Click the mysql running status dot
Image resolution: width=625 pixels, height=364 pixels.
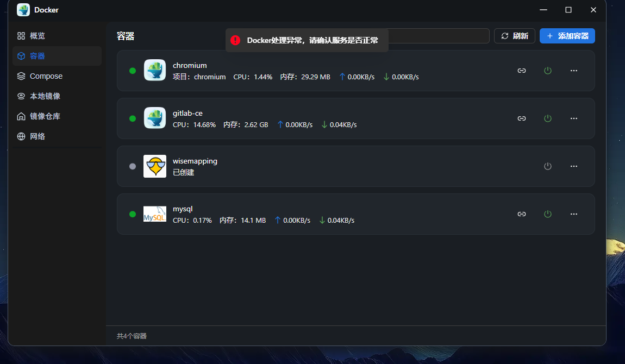(133, 214)
